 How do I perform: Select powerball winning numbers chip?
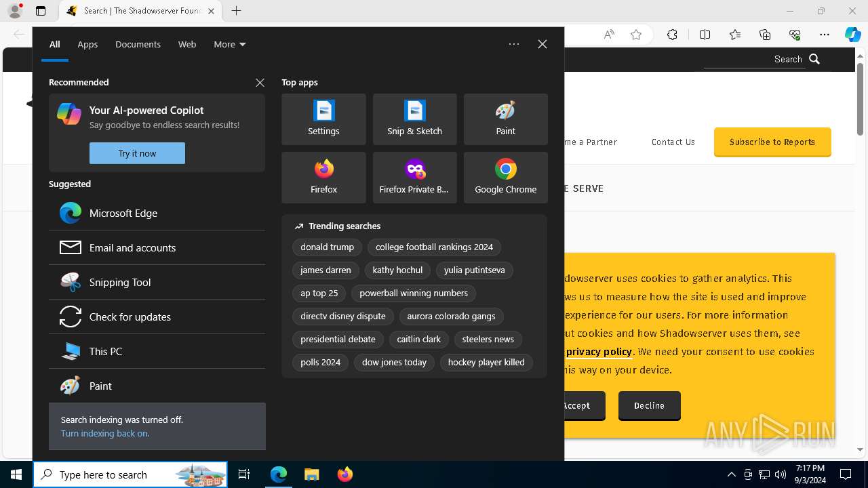(414, 293)
